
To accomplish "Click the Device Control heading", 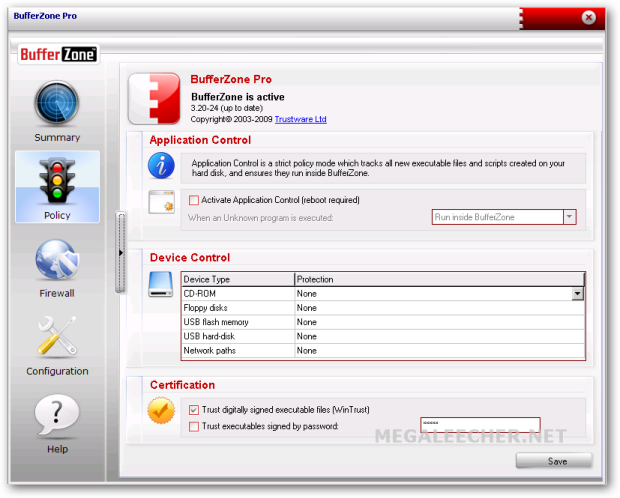I will pos(190,258).
